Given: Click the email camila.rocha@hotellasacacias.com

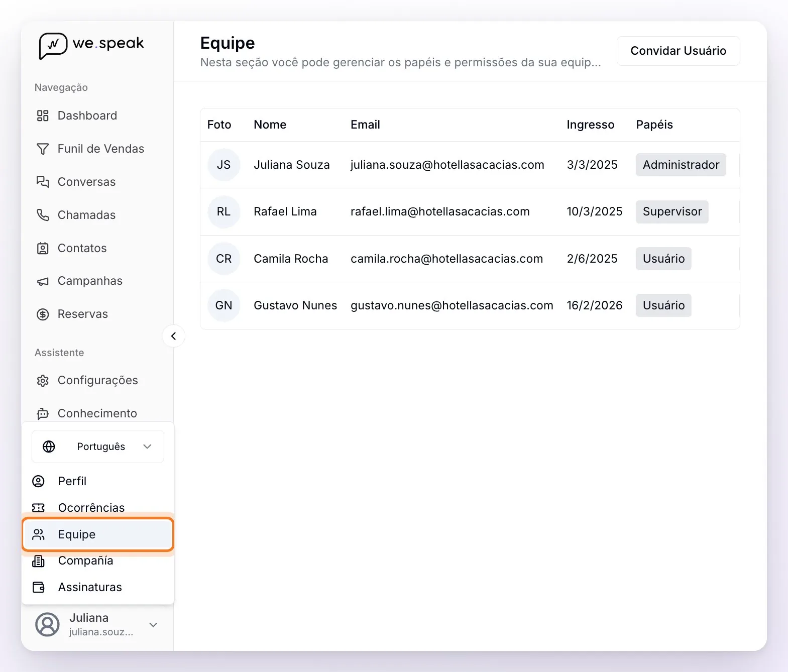Looking at the screenshot, I should click(446, 259).
